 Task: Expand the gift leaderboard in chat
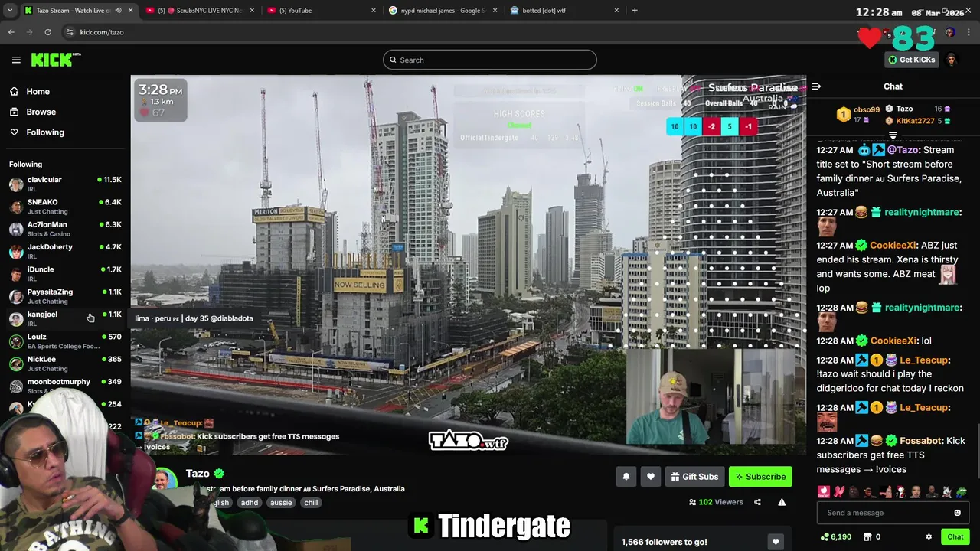893,135
